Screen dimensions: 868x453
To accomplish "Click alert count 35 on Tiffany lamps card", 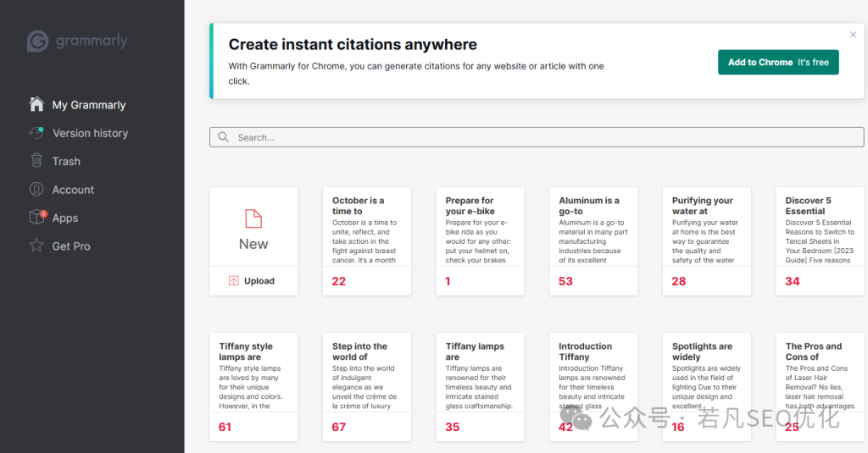I will click(453, 427).
